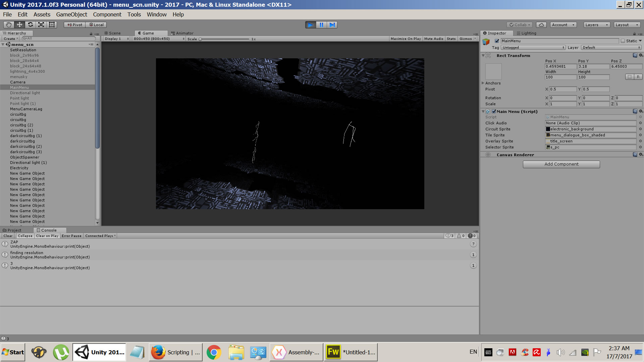Image resolution: width=644 pixels, height=362 pixels.
Task: Open the Layout dropdown
Action: pyautogui.click(x=627, y=24)
